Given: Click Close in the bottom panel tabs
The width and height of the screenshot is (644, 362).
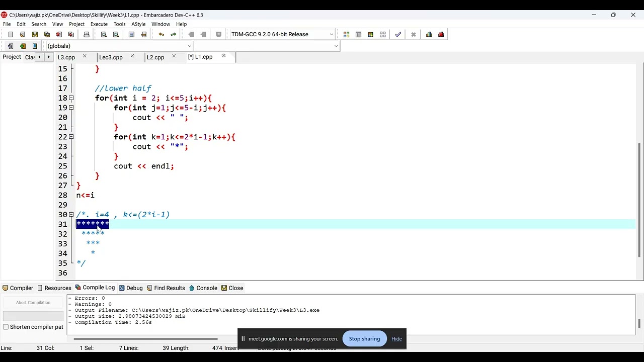Looking at the screenshot, I should coord(232,288).
